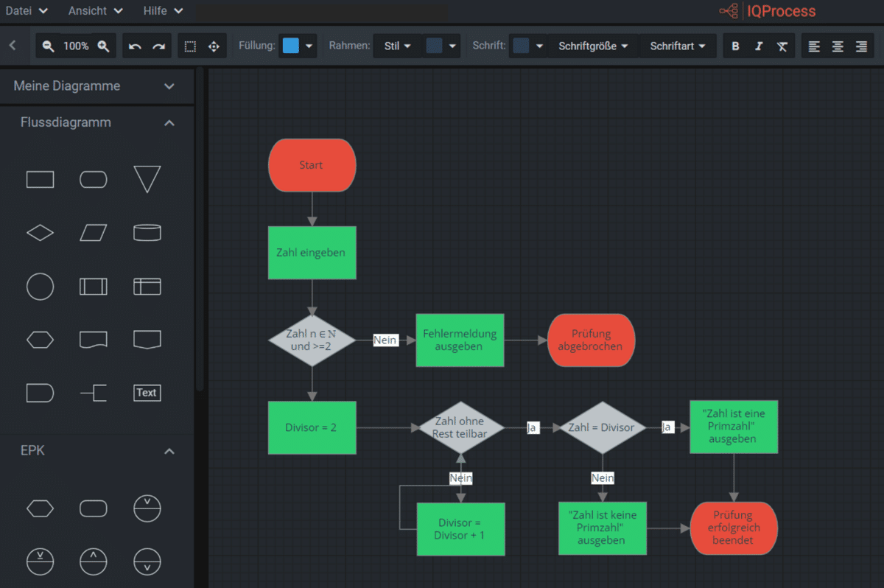Click the zoom out magnifier icon
This screenshot has height=588, width=884.
pyautogui.click(x=49, y=46)
